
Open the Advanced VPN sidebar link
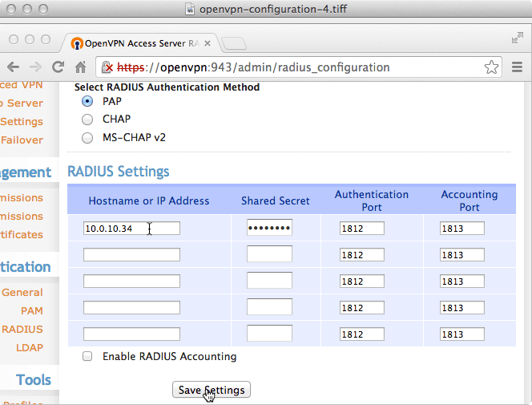[21, 85]
